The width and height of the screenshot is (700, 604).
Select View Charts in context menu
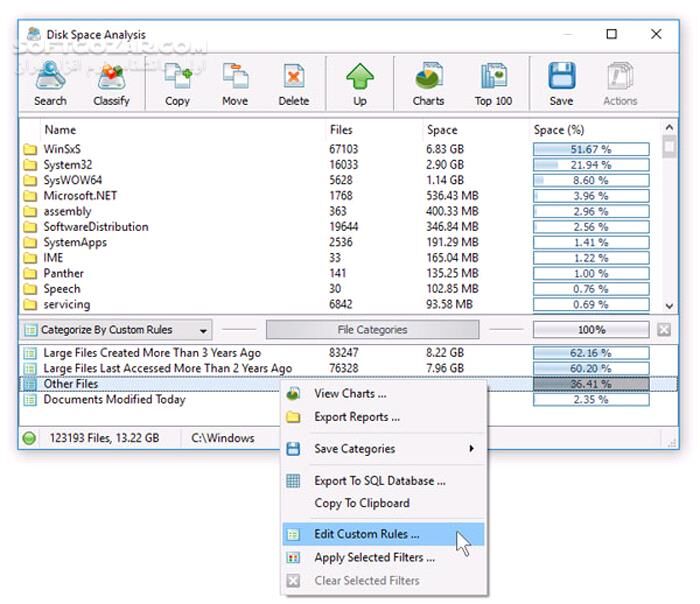[x=350, y=393]
